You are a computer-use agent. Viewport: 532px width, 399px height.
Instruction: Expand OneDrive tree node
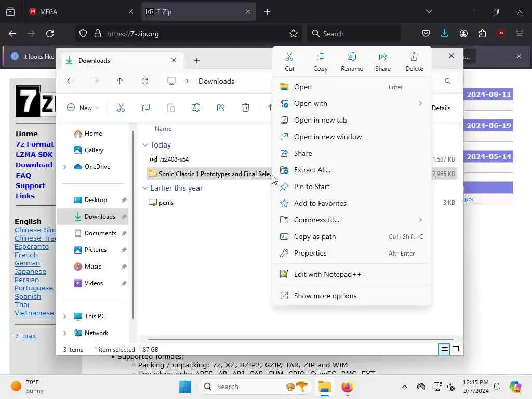point(65,167)
